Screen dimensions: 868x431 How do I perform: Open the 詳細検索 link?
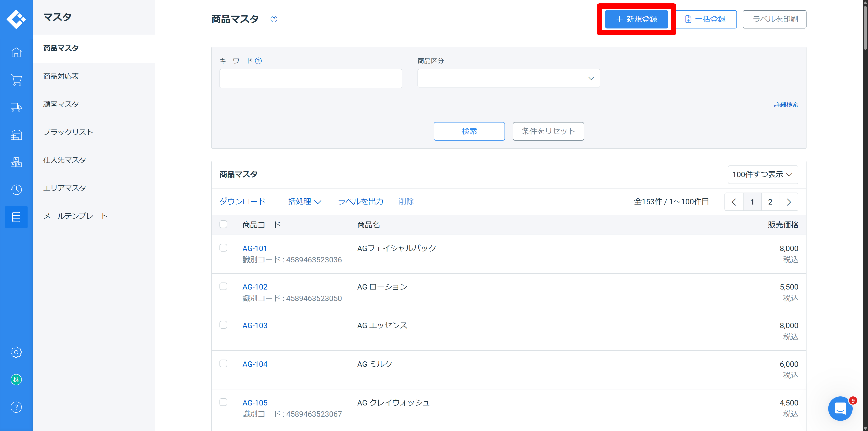pos(786,104)
